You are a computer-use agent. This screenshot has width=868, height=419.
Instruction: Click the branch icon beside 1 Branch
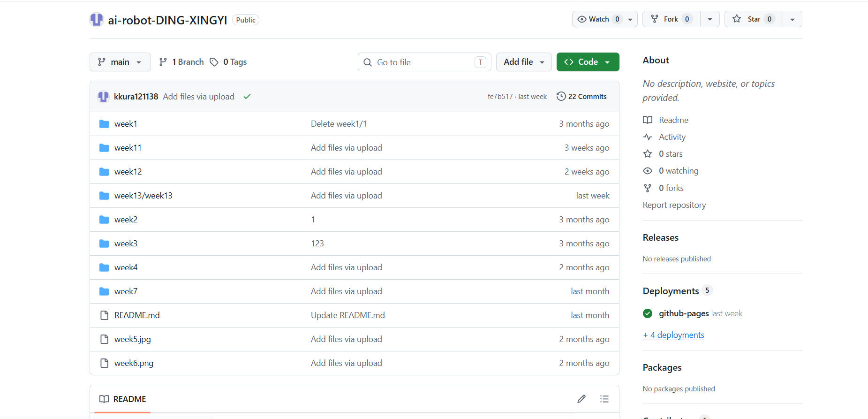tap(163, 62)
